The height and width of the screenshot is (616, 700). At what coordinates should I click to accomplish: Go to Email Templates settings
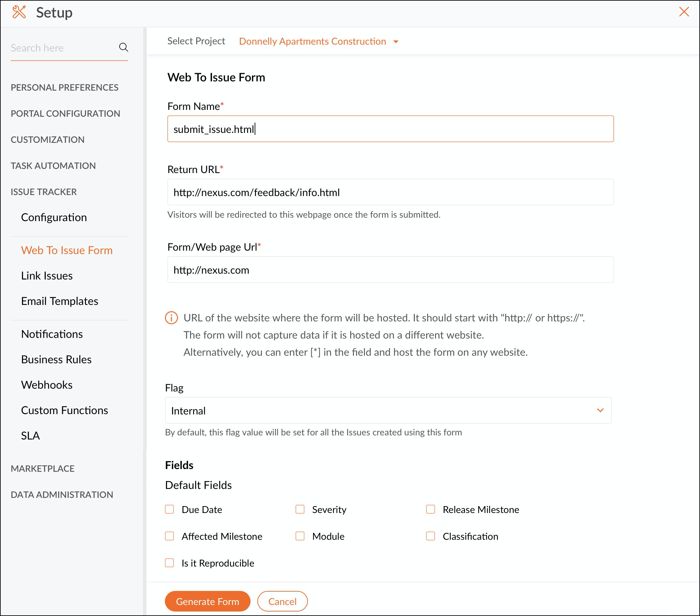[59, 301]
